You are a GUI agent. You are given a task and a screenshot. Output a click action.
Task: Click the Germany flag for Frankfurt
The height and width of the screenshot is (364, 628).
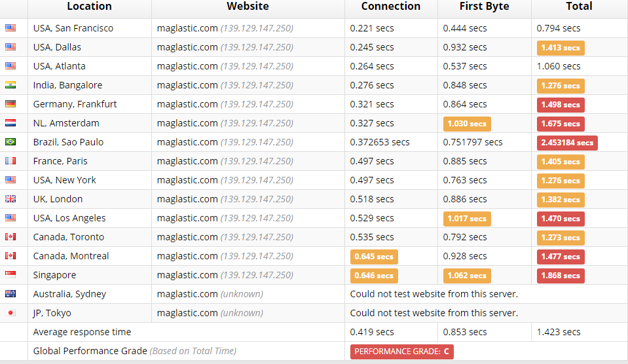[x=10, y=103]
